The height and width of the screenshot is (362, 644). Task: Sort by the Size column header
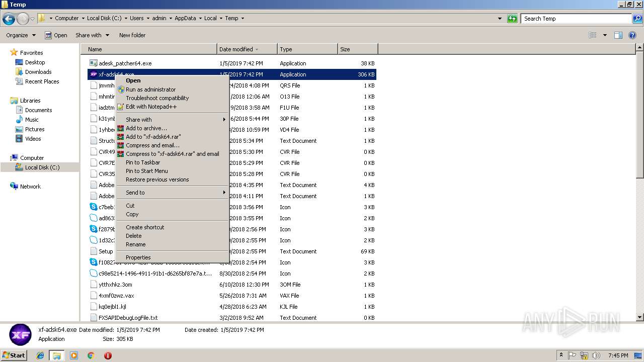tap(358, 49)
